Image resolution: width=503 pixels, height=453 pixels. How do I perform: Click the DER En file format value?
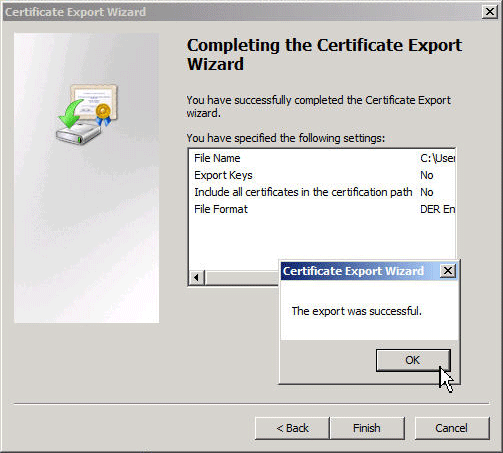click(x=437, y=209)
